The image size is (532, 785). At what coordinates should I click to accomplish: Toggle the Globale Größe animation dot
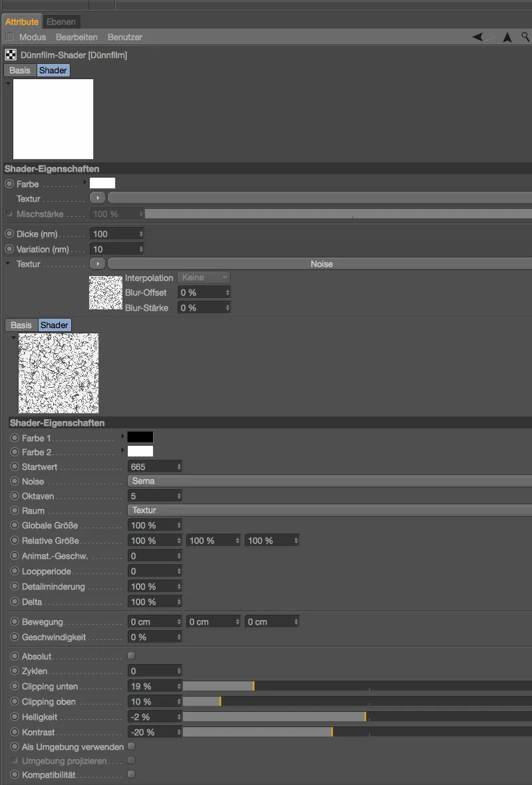pyautogui.click(x=15, y=525)
